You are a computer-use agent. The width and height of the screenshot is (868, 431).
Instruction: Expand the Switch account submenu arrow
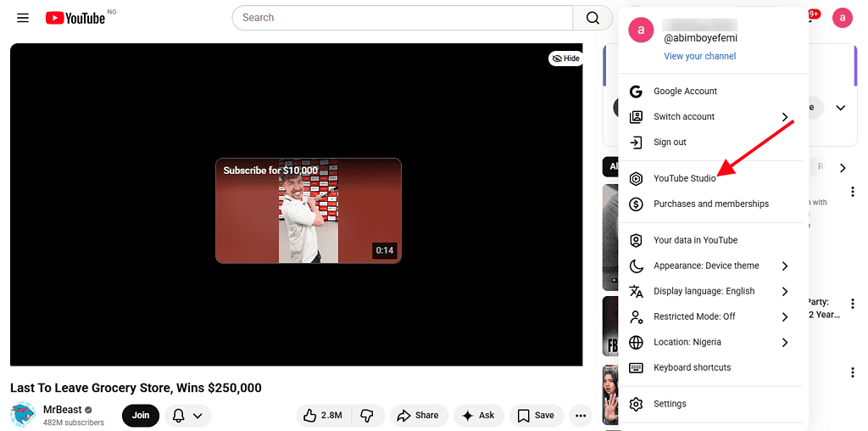[784, 117]
